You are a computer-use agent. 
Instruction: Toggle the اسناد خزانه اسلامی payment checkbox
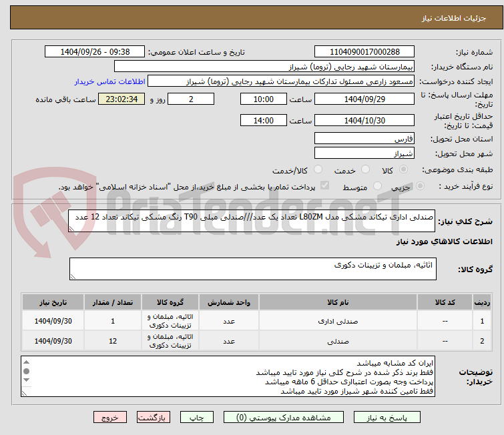click(325, 185)
